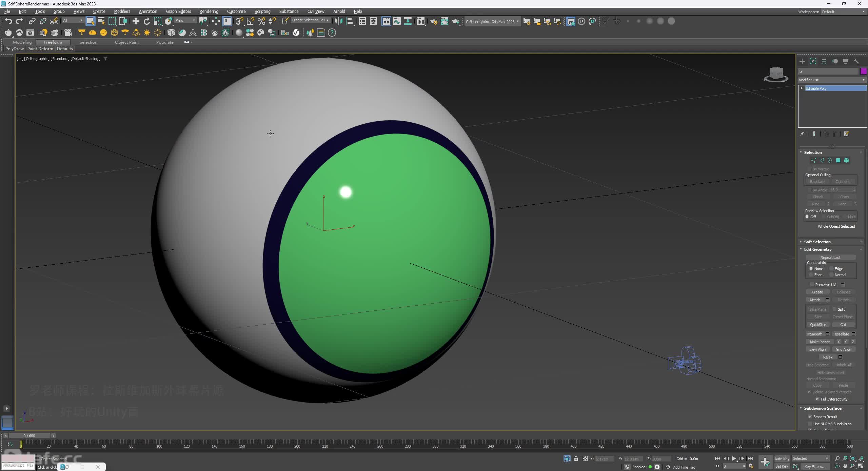Choose the Select and Scale tool
The image size is (868, 471).
[158, 21]
